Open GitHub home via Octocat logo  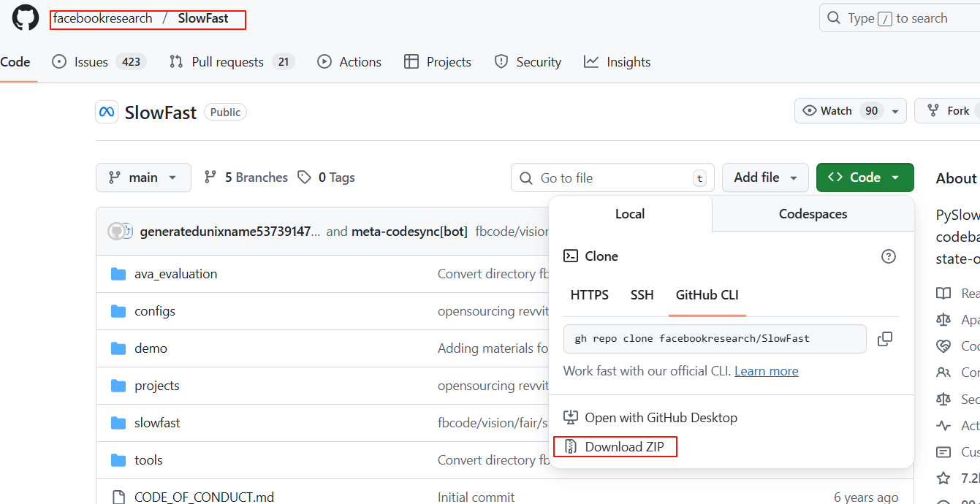click(26, 18)
